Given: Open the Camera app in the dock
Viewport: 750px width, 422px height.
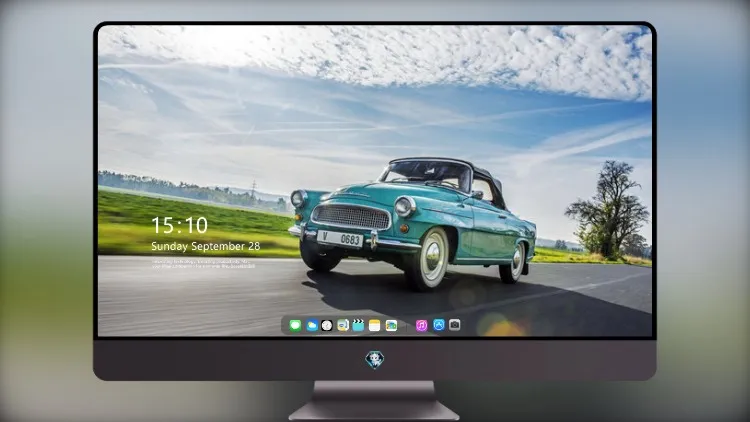Looking at the screenshot, I should click(x=454, y=325).
